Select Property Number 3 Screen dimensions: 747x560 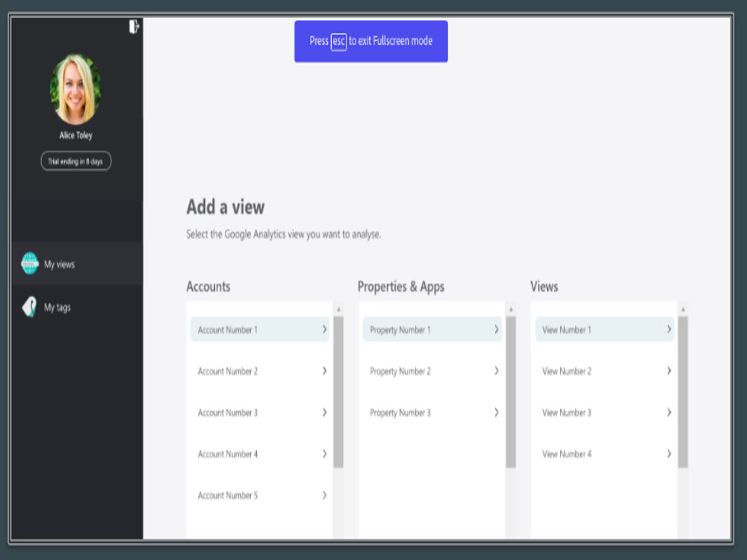pyautogui.click(x=432, y=412)
